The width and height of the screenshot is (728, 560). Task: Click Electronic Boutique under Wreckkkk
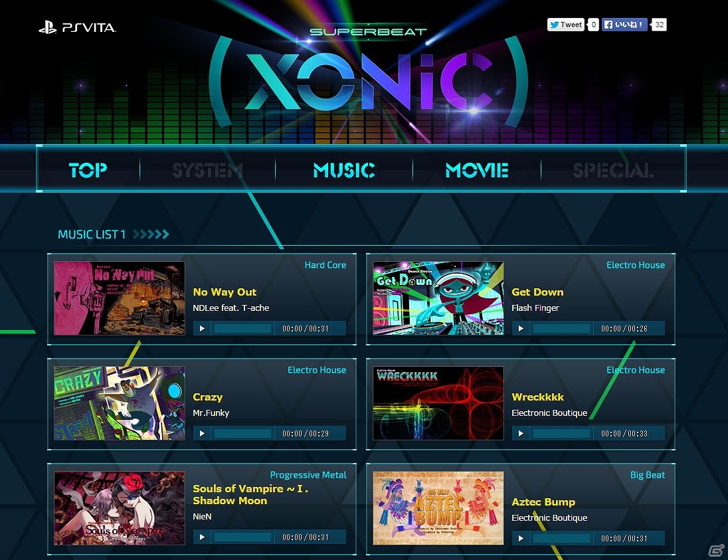coord(549,413)
